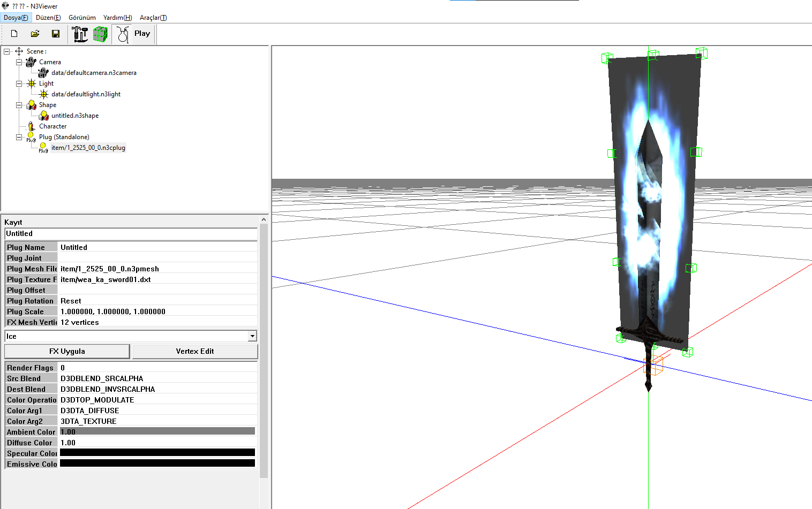Image resolution: width=812 pixels, height=509 pixels.
Task: Select the Light node icon in tree
Action: (x=32, y=83)
